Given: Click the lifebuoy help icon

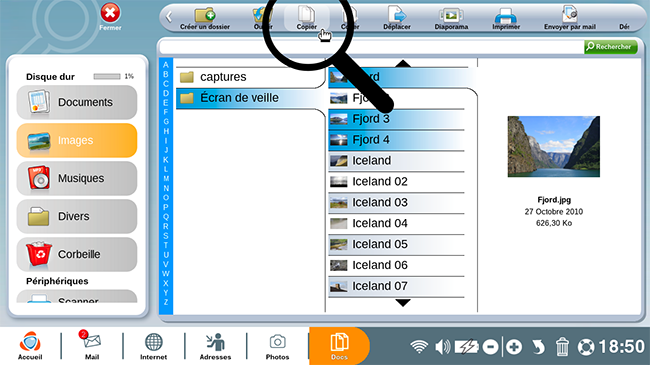Looking at the screenshot, I should (586, 347).
